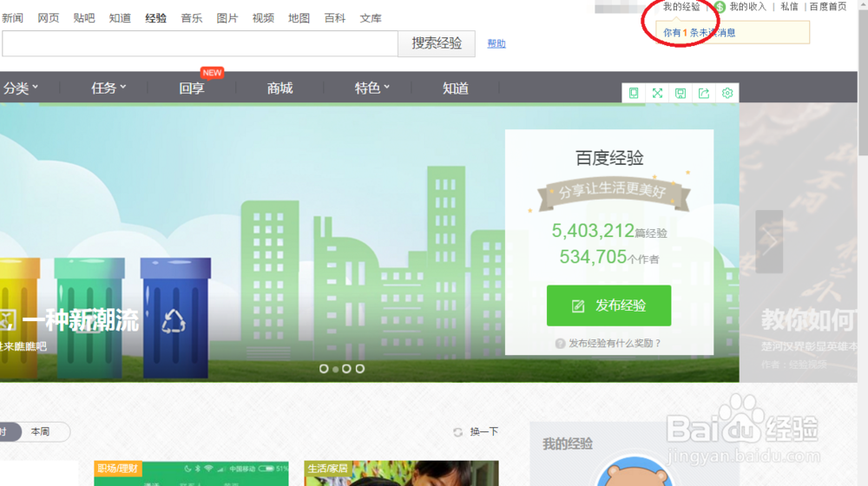Click the green save screenshot icon
Screen dimensions: 868x486
(681, 93)
